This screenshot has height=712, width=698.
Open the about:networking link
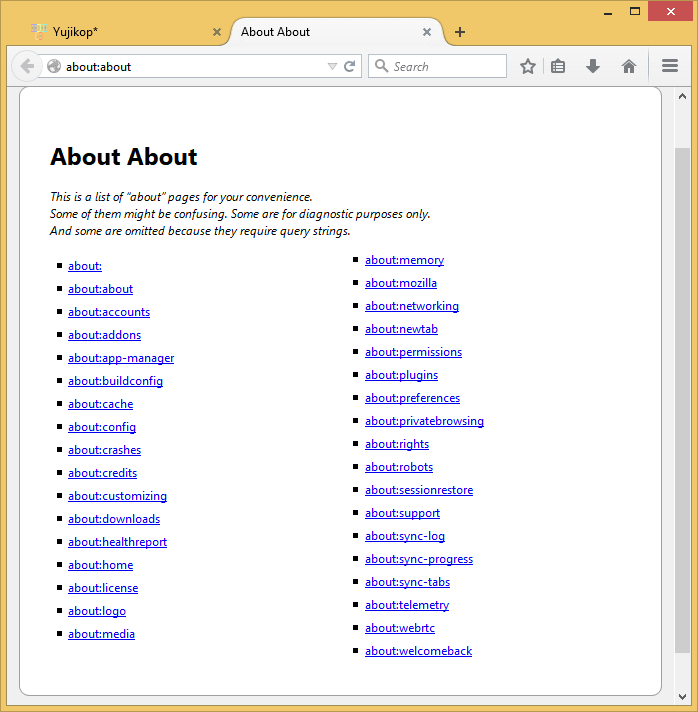[x=412, y=307]
